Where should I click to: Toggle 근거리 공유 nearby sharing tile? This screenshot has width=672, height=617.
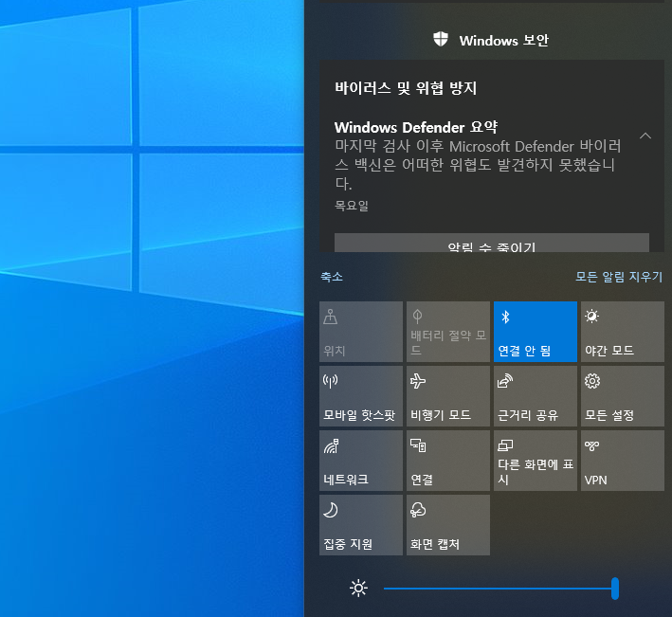click(536, 396)
